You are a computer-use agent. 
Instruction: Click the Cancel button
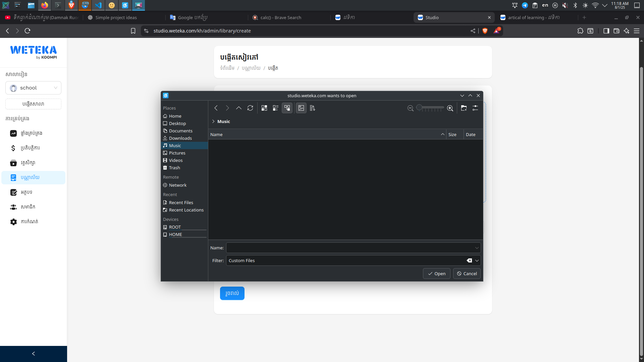pos(467,274)
